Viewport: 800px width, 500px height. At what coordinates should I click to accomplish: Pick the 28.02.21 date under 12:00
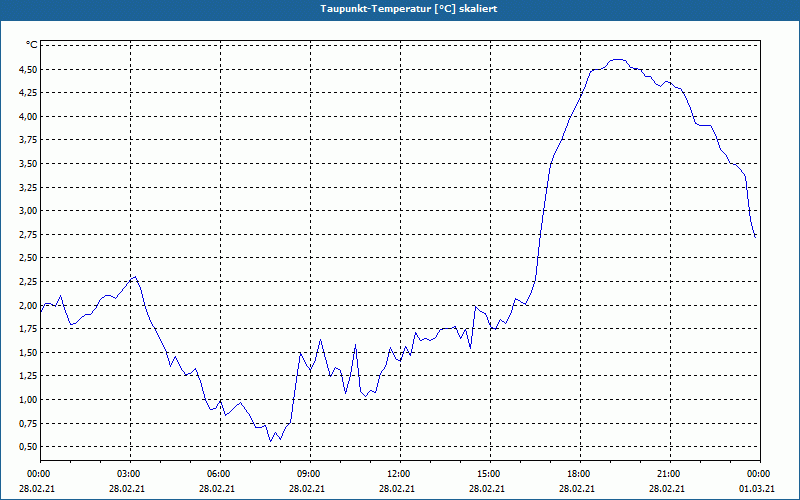coord(397,489)
